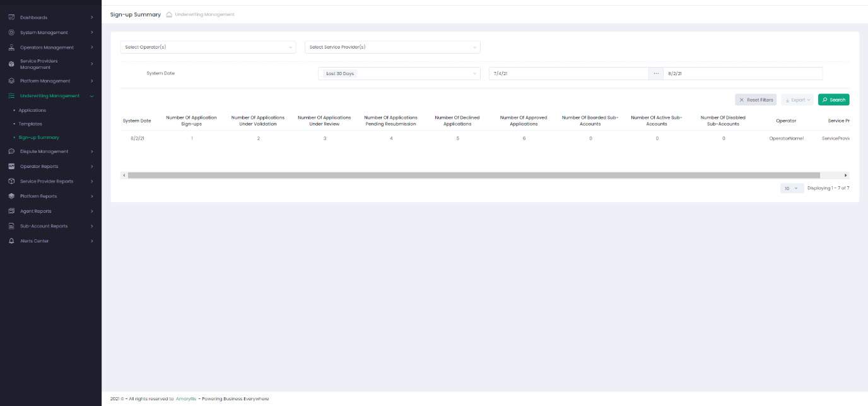Click the Operators Management icon
Viewport: 868px width, 406px height.
click(x=11, y=47)
